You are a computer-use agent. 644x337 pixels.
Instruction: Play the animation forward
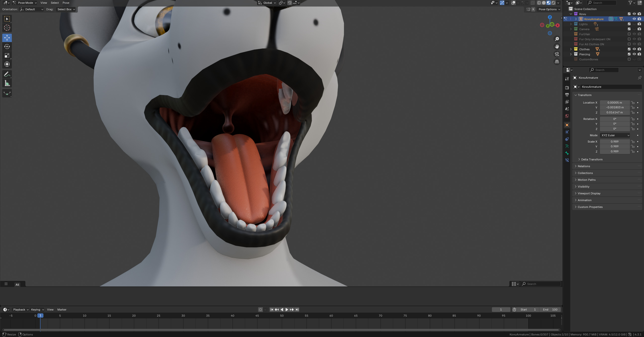[x=287, y=310]
